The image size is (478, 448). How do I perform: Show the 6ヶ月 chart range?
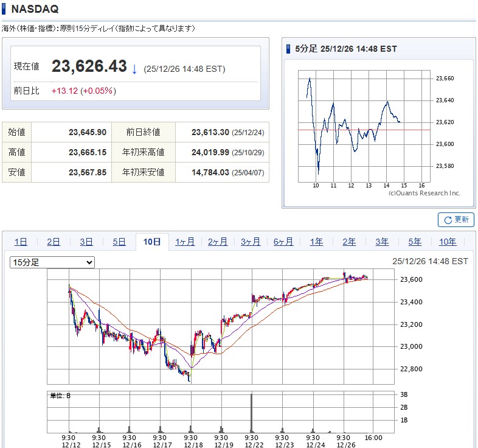click(283, 242)
